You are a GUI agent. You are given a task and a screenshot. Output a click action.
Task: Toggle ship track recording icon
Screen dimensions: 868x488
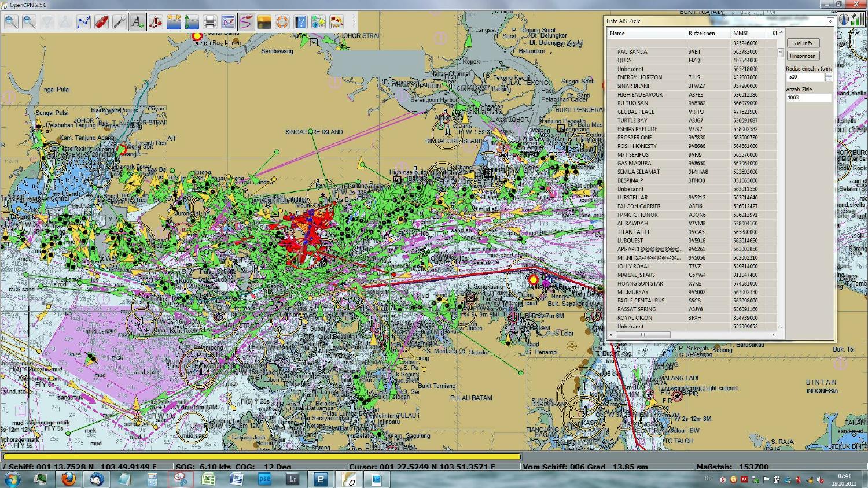pos(246,23)
